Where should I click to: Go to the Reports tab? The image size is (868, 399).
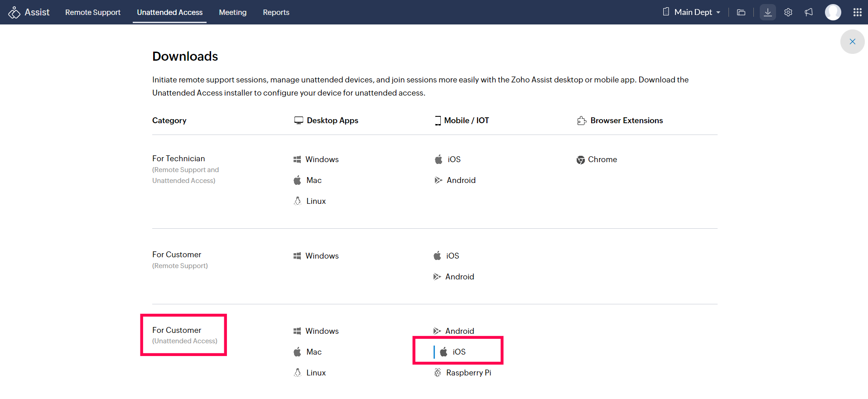(x=276, y=12)
